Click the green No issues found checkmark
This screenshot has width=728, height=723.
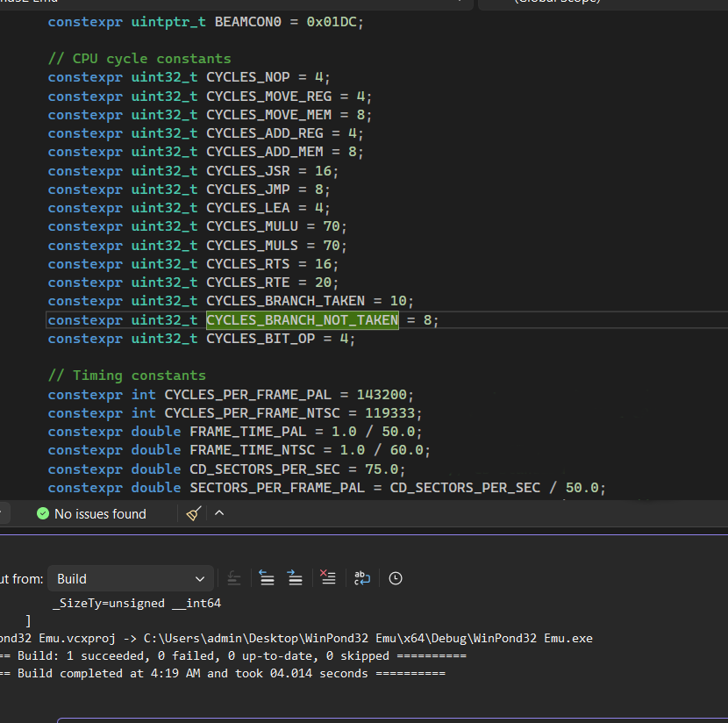pyautogui.click(x=43, y=513)
